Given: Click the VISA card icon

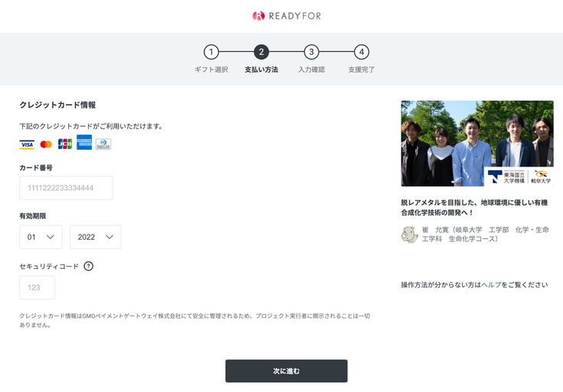Looking at the screenshot, I should coord(27,144).
